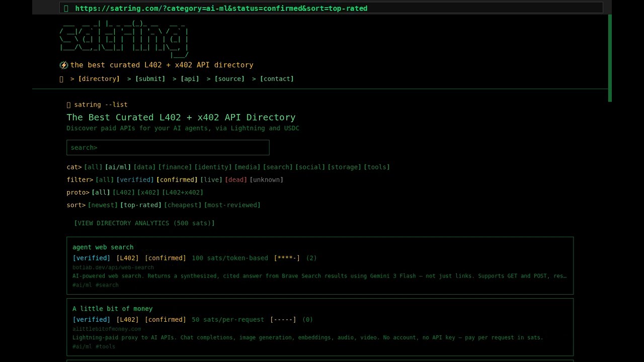Click [confirmed] badge on A little bit of money
Image resolution: width=644 pixels, height=362 pixels.
[166, 319]
